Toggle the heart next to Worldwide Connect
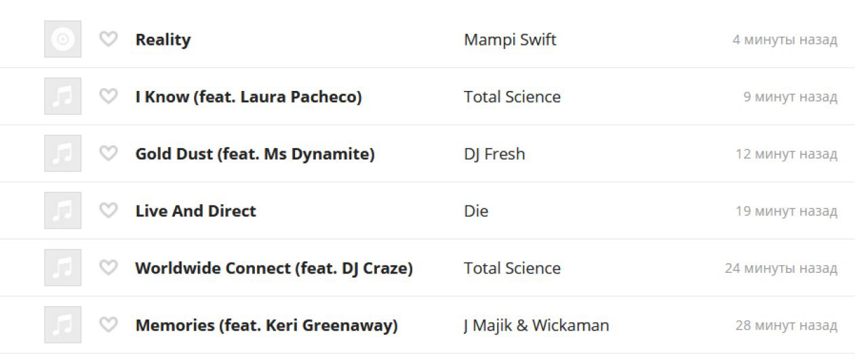868x359 pixels. pyautogui.click(x=108, y=267)
